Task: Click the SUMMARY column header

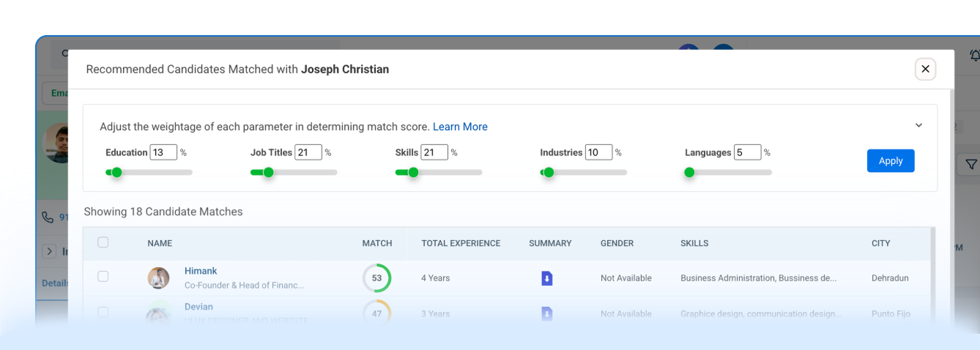Action: click(x=550, y=243)
